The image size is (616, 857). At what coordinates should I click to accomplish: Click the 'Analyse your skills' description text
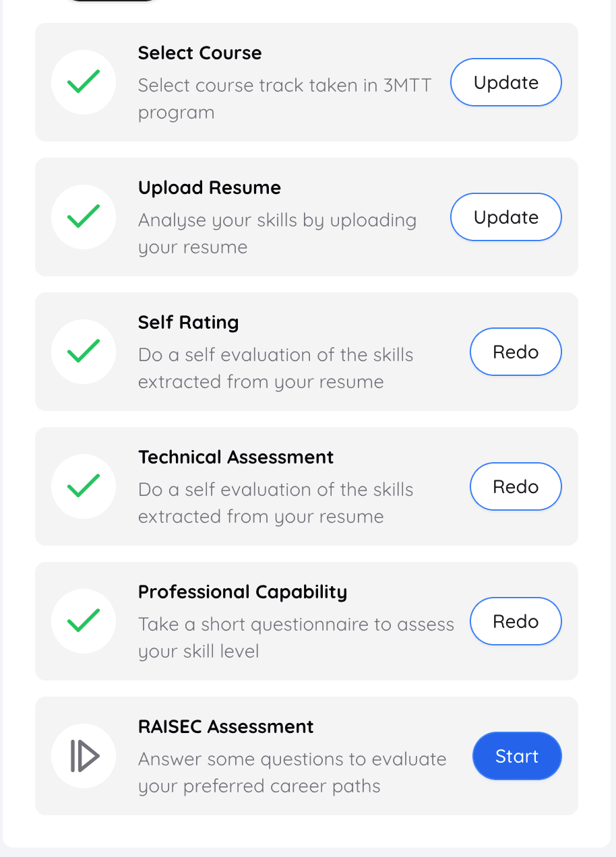click(x=277, y=234)
